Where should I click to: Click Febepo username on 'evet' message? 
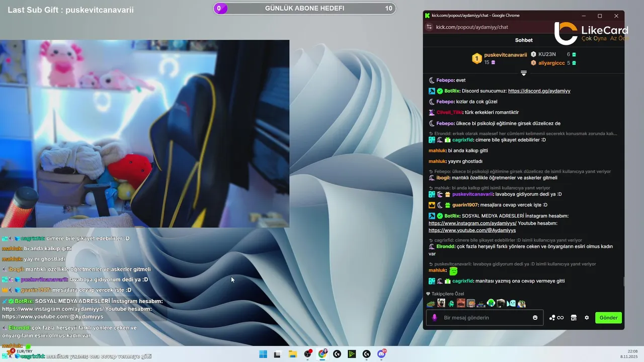(x=445, y=80)
